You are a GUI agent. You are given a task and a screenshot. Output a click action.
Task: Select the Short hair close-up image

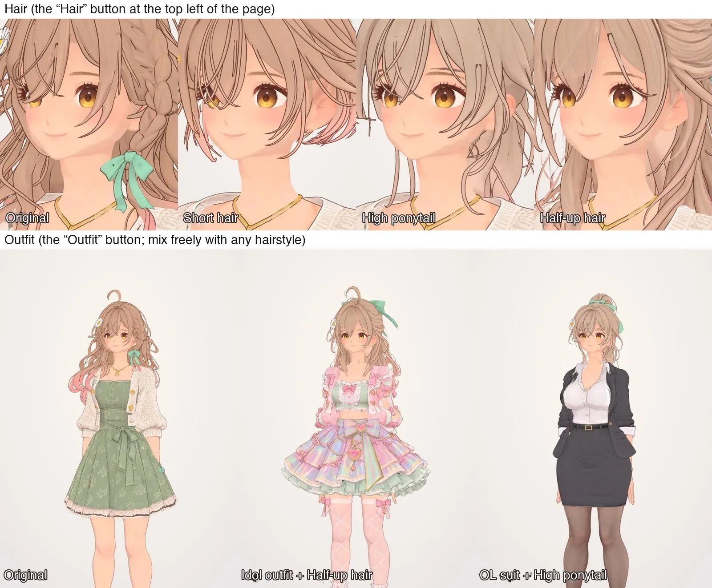tap(267, 124)
